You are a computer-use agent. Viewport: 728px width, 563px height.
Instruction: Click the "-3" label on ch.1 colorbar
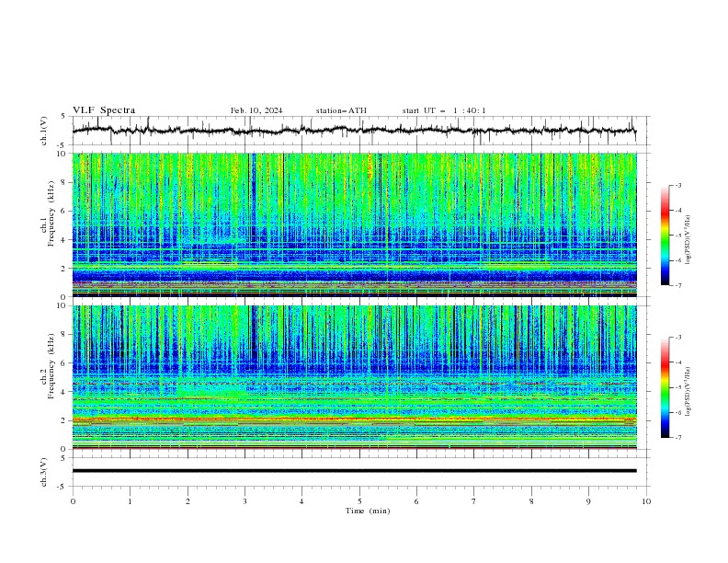[x=678, y=185]
